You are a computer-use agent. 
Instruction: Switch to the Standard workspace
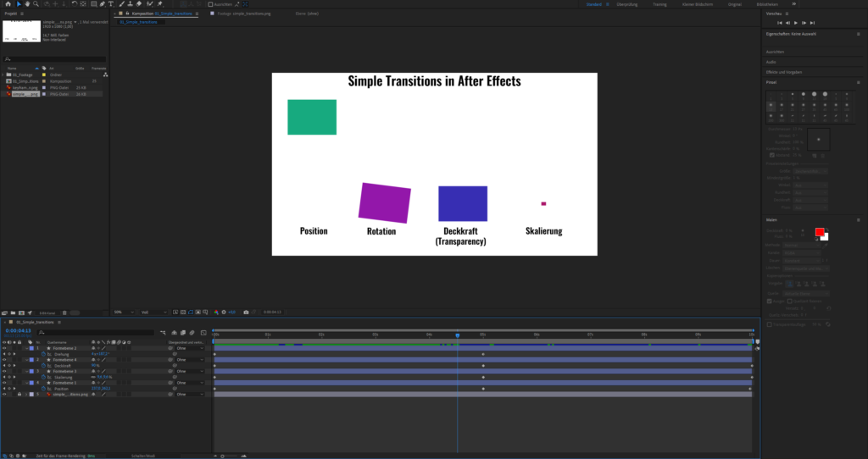[593, 4]
